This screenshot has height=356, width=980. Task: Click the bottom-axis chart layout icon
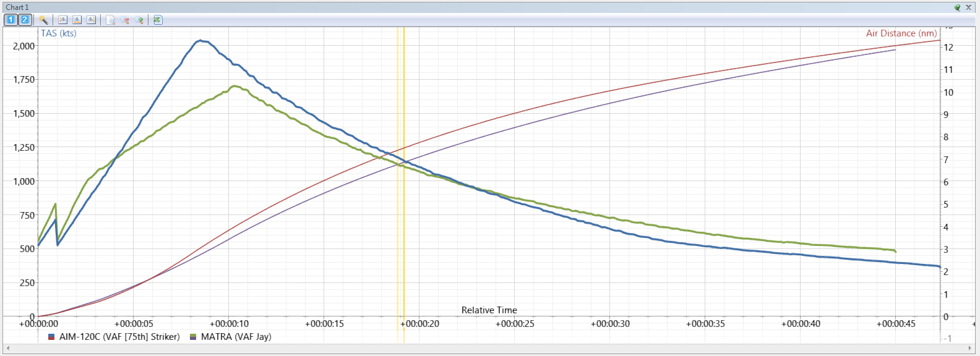click(x=77, y=20)
